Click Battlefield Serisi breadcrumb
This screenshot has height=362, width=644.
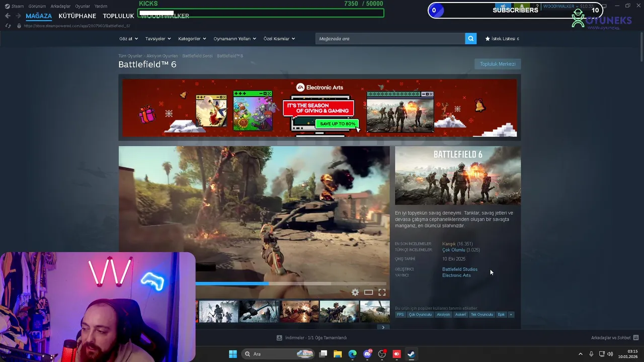click(x=197, y=56)
